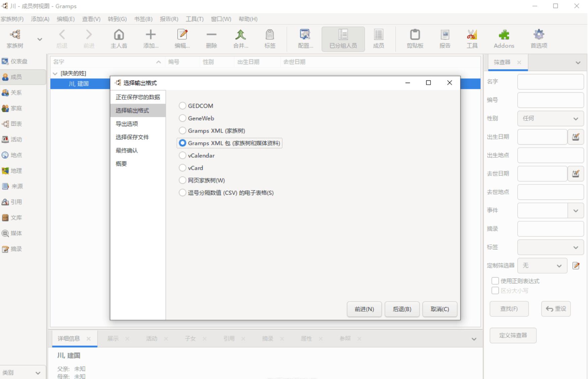Image resolution: width=588 pixels, height=379 pixels.
Task: Open the 标签 filter dropdown
Action: coord(550,247)
